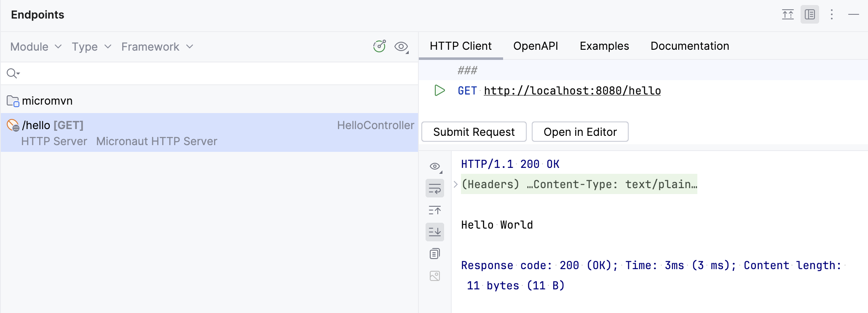Open the Type filter dropdown
Viewport: 868px width, 313px height.
pos(91,47)
